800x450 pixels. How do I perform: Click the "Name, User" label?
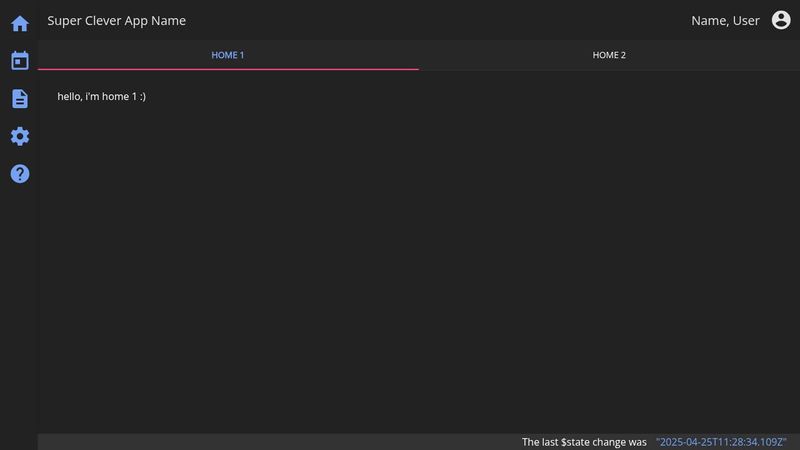click(x=725, y=21)
